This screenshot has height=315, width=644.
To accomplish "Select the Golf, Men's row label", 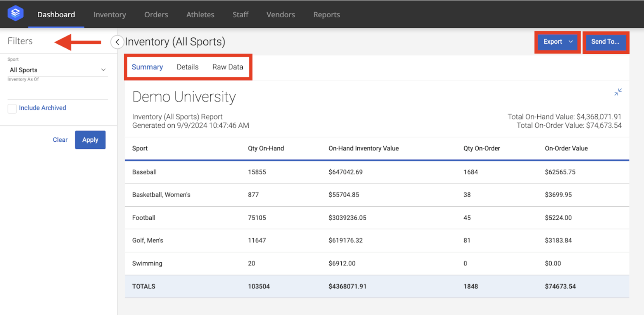I will [x=147, y=240].
